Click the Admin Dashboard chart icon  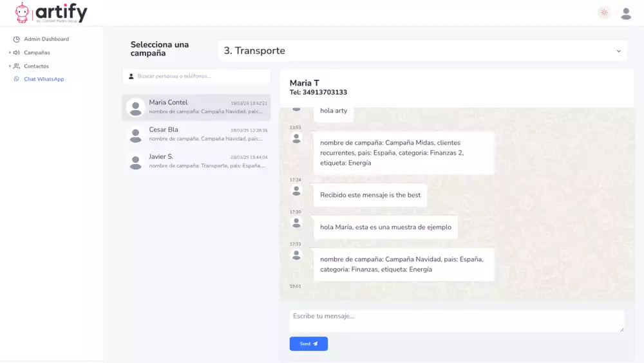pyautogui.click(x=17, y=39)
